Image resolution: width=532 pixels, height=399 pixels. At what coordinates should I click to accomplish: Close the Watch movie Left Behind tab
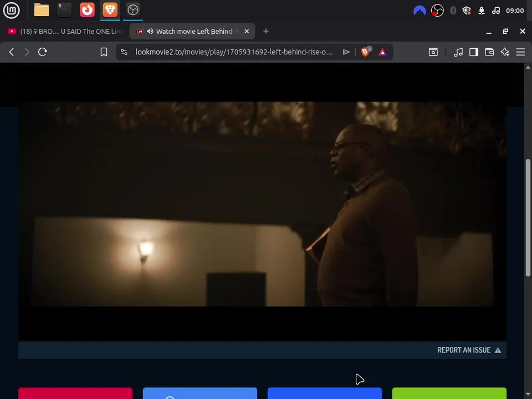pos(247,31)
